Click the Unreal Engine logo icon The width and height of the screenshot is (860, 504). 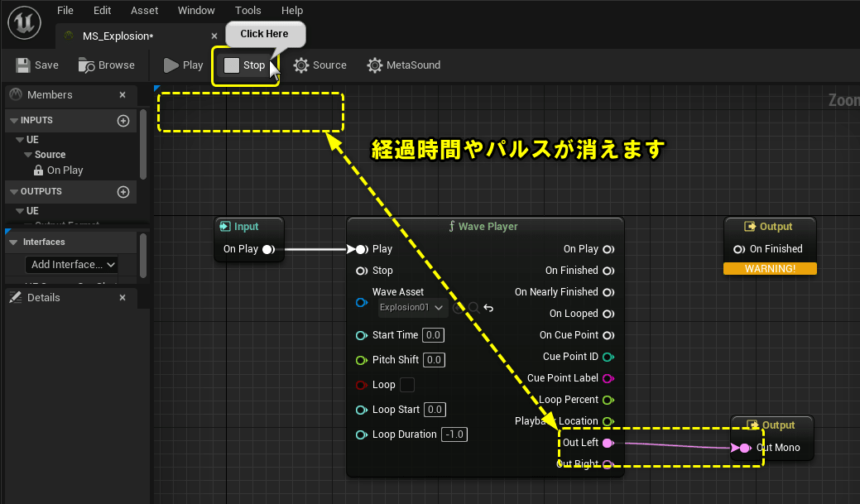click(23, 22)
